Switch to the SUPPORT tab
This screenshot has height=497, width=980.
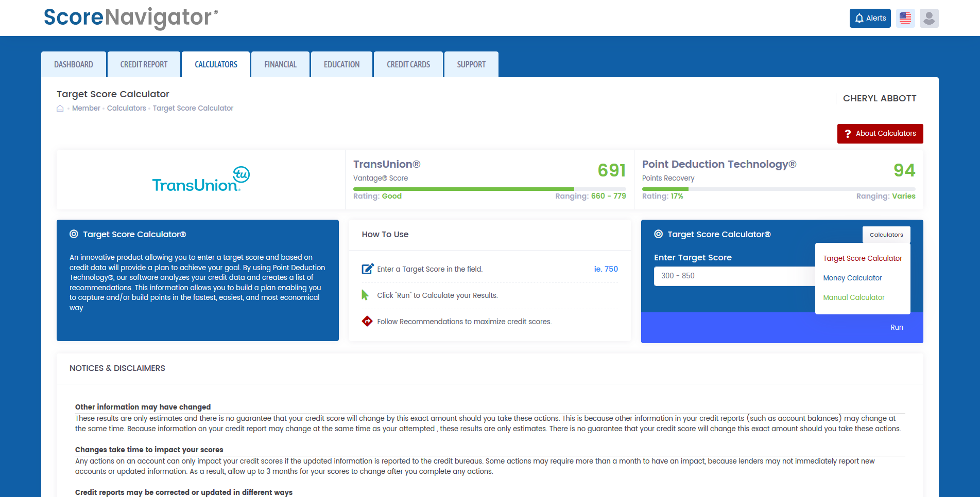coord(471,64)
